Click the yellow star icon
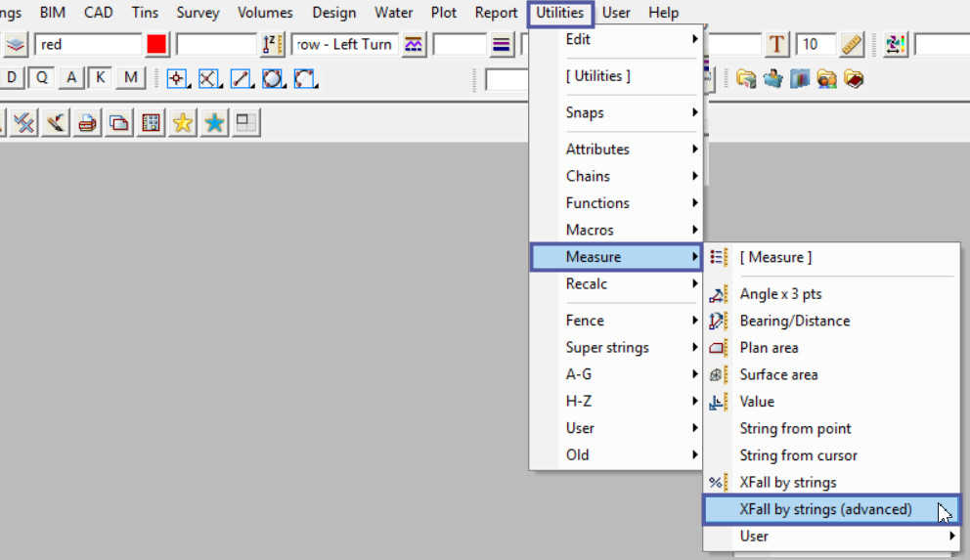Viewport: 970px width, 560px height. (183, 123)
